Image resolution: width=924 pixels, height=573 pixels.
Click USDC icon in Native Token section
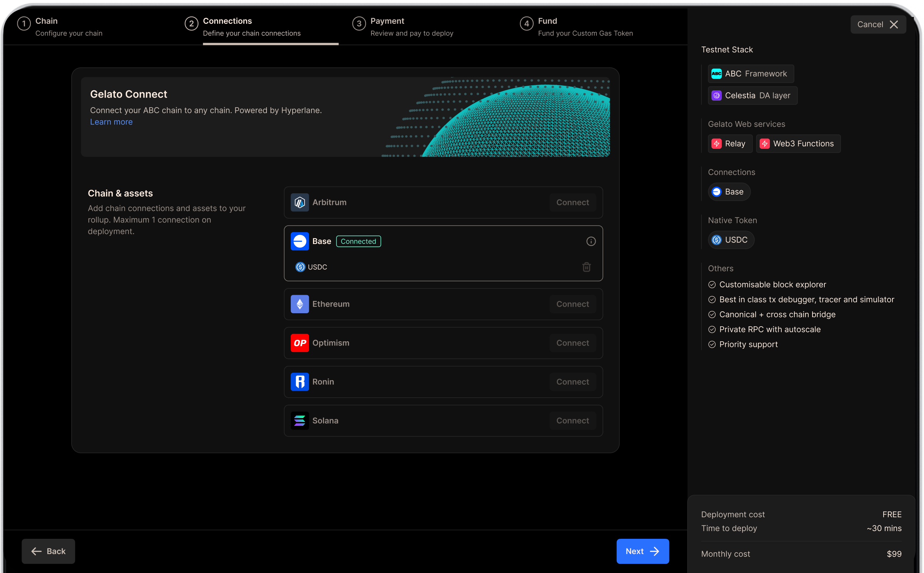pos(716,240)
